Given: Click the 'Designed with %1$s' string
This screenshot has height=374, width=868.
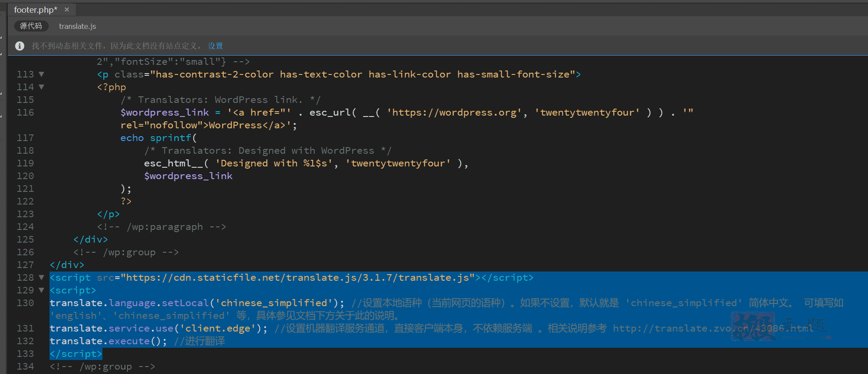Looking at the screenshot, I should [274, 163].
